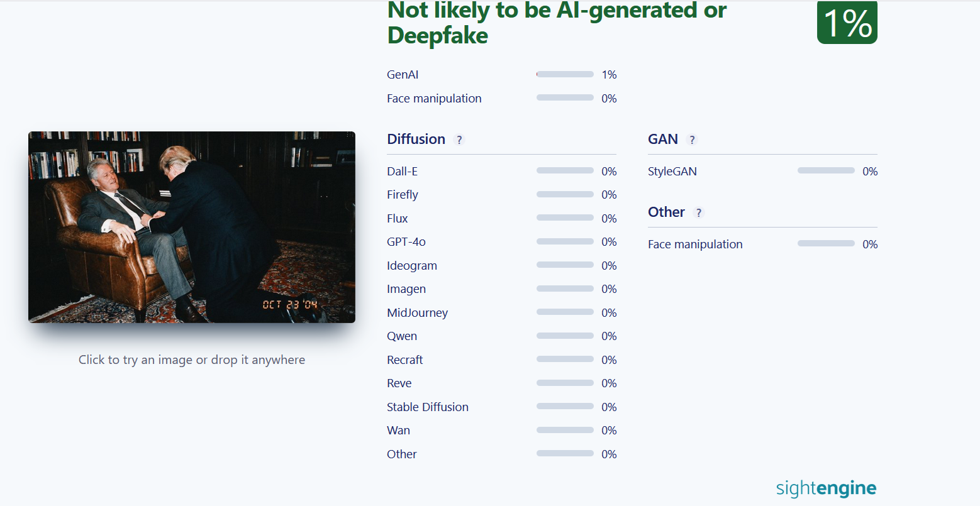Select the Dall-E row label
This screenshot has width=980, height=506.
point(403,172)
